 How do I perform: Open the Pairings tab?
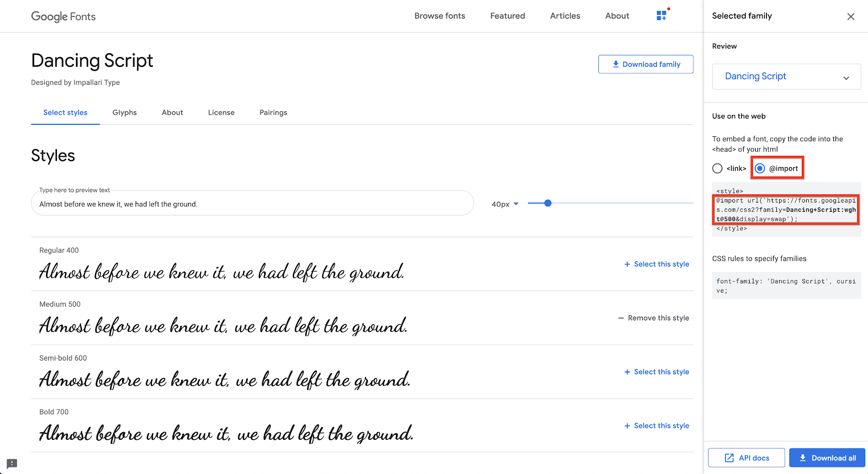(273, 112)
